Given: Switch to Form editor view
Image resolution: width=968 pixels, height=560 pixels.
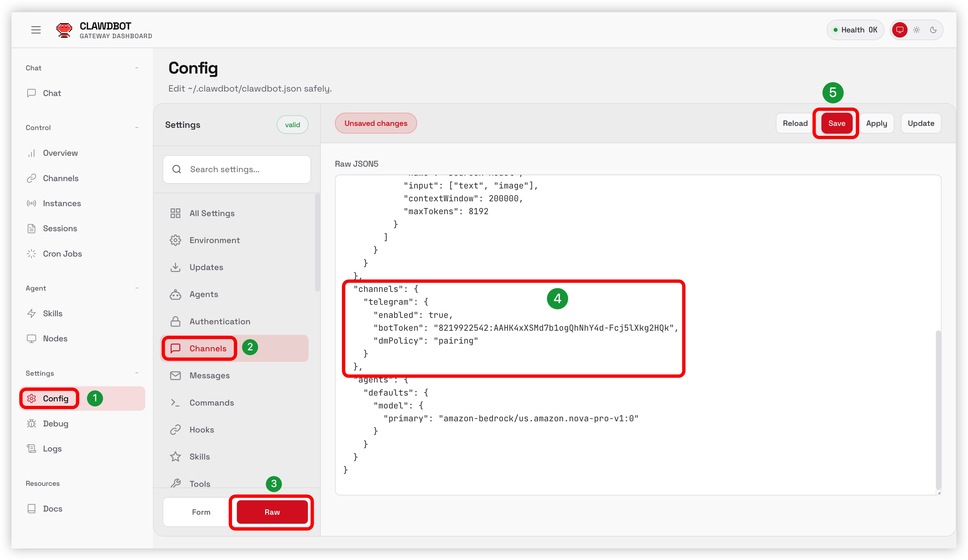Looking at the screenshot, I should point(201,512).
